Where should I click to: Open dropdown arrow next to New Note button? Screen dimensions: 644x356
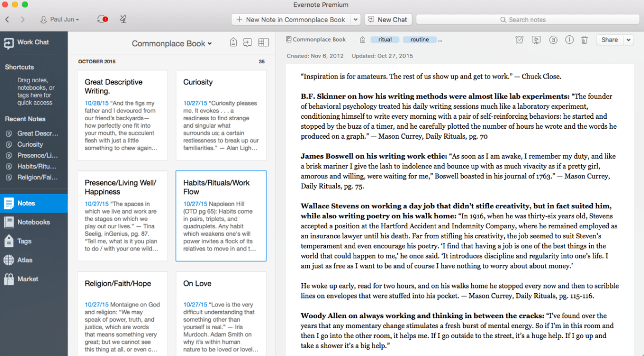[x=356, y=20]
